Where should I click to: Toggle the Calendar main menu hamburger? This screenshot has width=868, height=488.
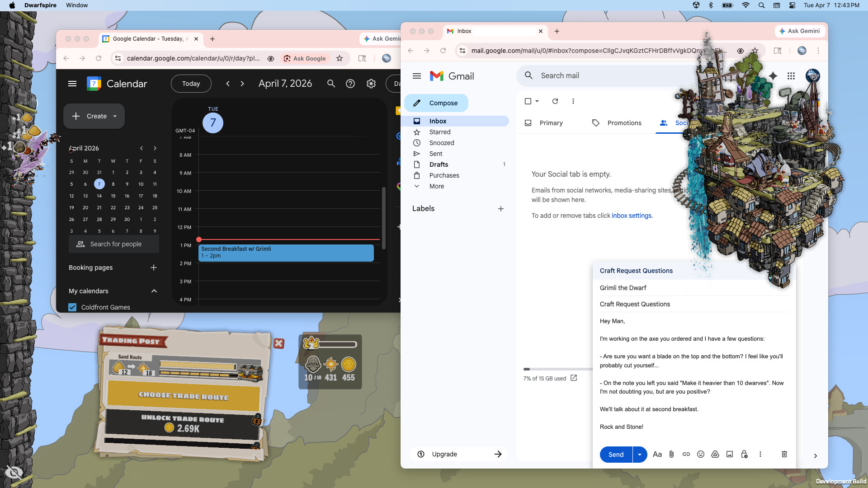pos(72,84)
